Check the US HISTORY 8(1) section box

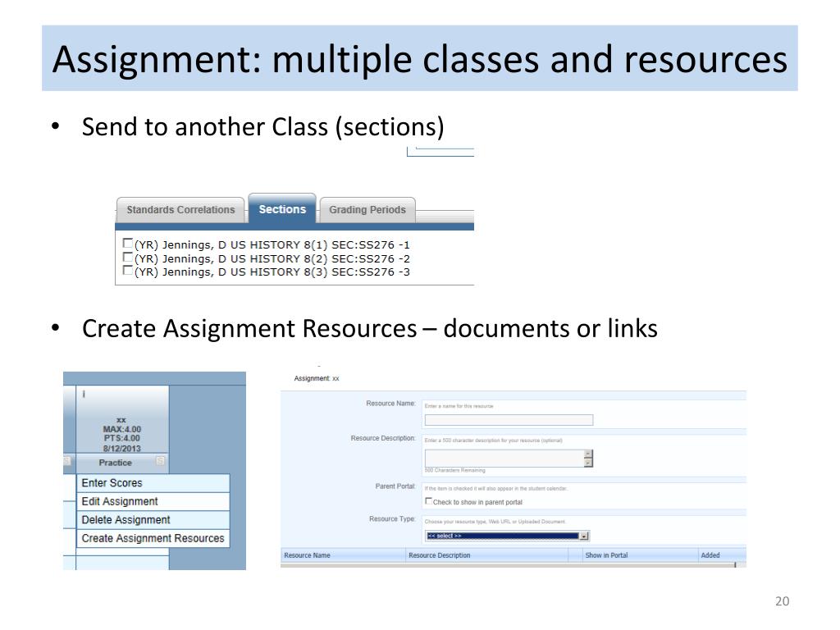[x=127, y=243]
